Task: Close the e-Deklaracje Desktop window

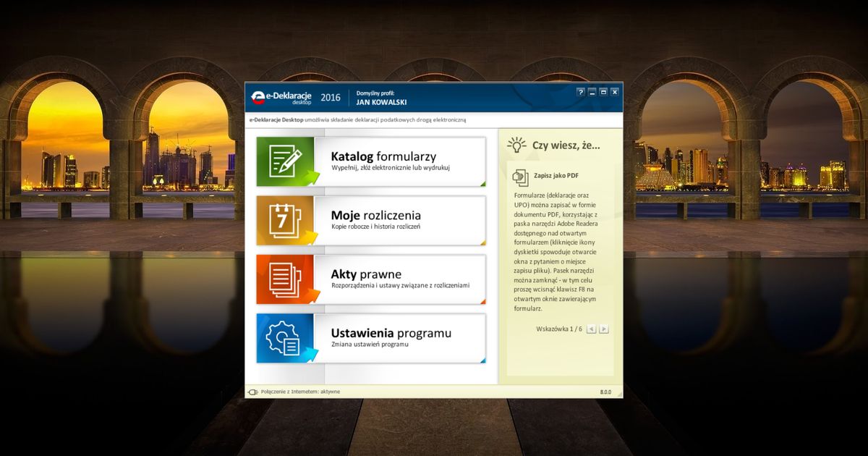Action: coord(615,92)
